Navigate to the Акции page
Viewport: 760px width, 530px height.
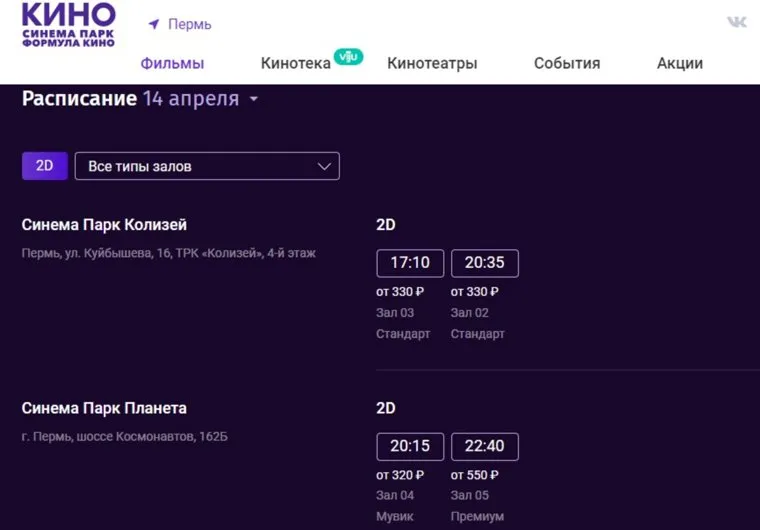click(680, 63)
